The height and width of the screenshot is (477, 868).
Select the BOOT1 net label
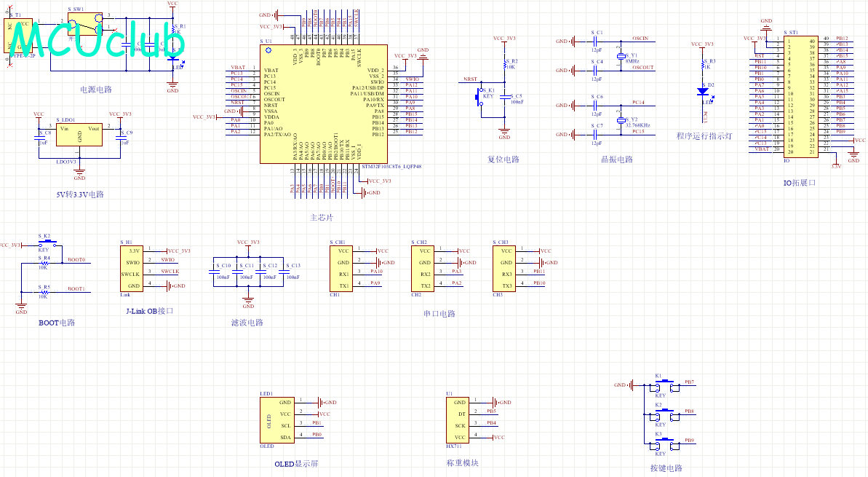point(76,289)
